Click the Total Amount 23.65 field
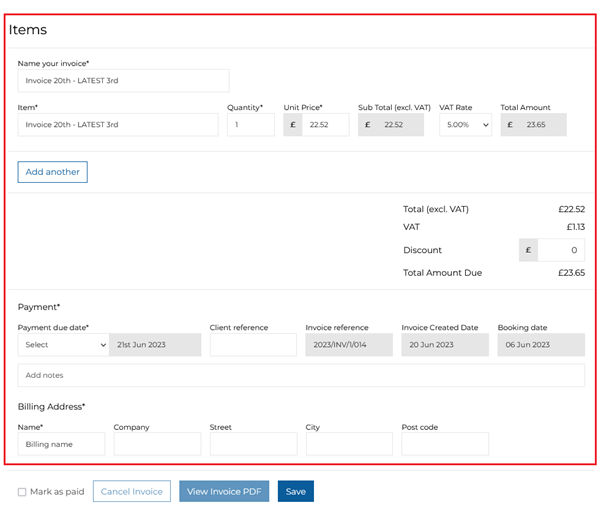This screenshot has width=601, height=508. 534,125
